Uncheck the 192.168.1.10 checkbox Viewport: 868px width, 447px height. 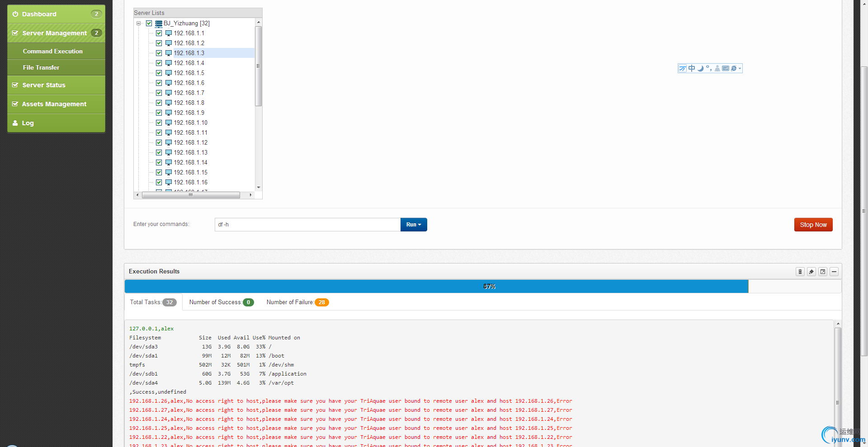159,123
